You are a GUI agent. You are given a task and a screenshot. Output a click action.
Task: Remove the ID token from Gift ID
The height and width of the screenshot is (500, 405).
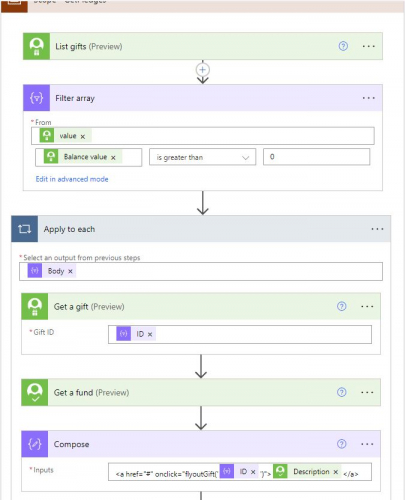pyautogui.click(x=150, y=334)
